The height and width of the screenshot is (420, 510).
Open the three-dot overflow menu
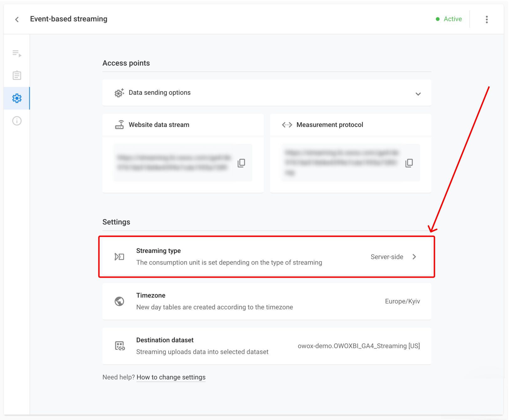[x=487, y=19]
